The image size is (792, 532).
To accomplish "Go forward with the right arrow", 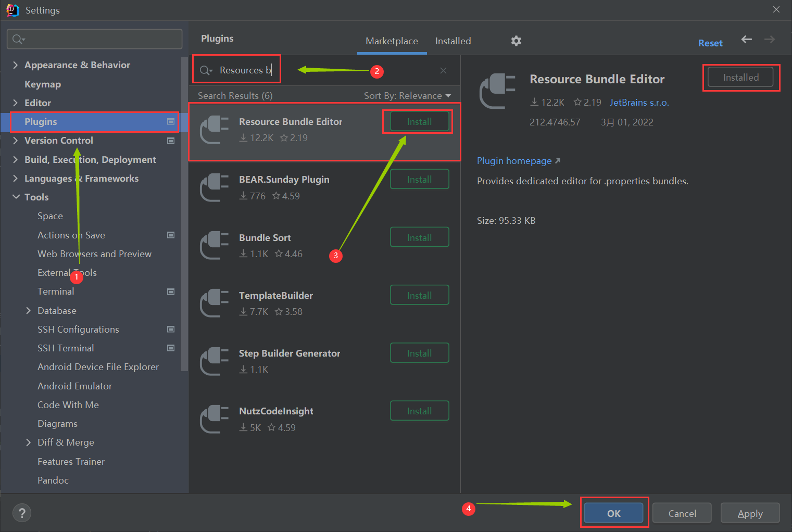I will pos(770,40).
